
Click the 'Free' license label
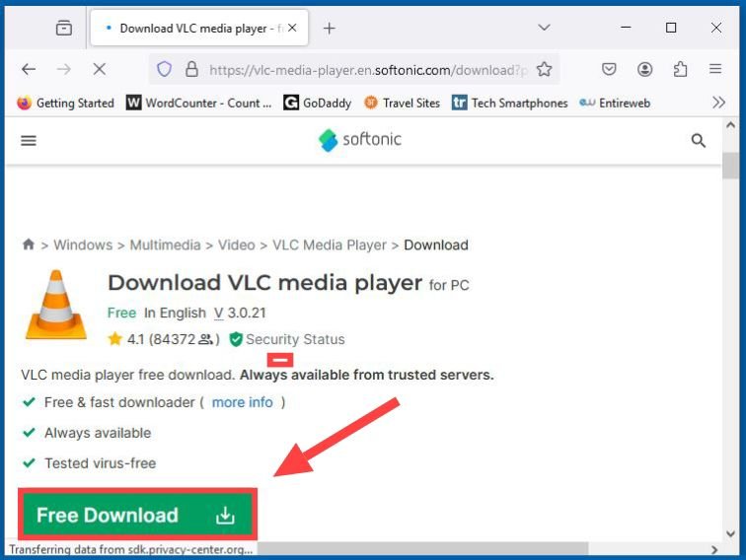pos(121,313)
